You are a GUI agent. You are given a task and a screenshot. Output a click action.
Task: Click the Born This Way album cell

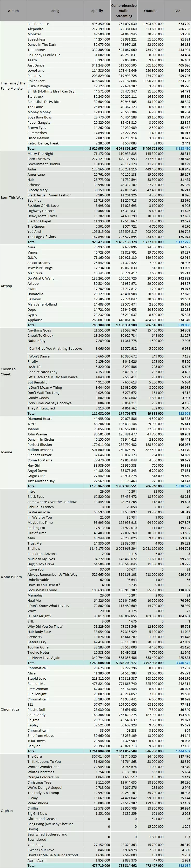(x=14, y=198)
